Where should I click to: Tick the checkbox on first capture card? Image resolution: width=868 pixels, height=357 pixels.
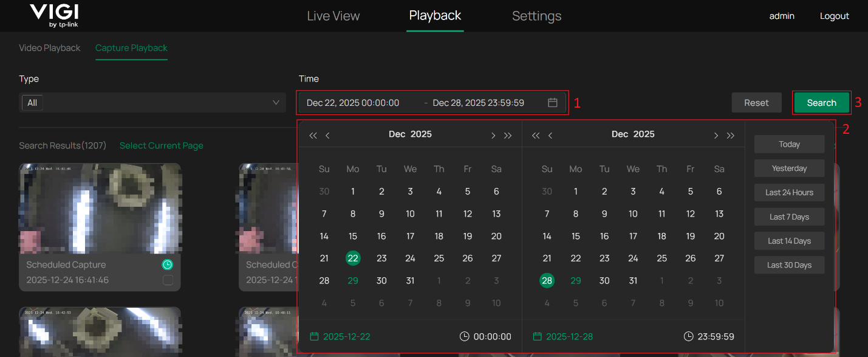tap(168, 280)
